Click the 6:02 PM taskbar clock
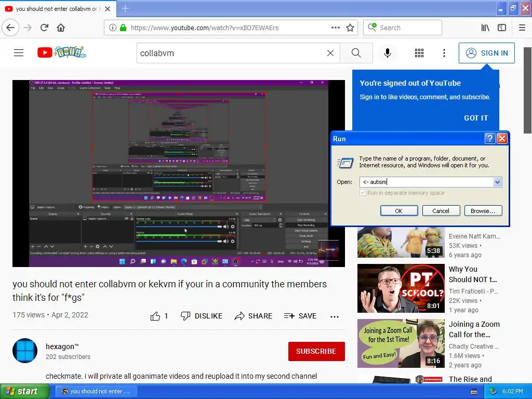Screen dimensions: 532x399 (513, 391)
